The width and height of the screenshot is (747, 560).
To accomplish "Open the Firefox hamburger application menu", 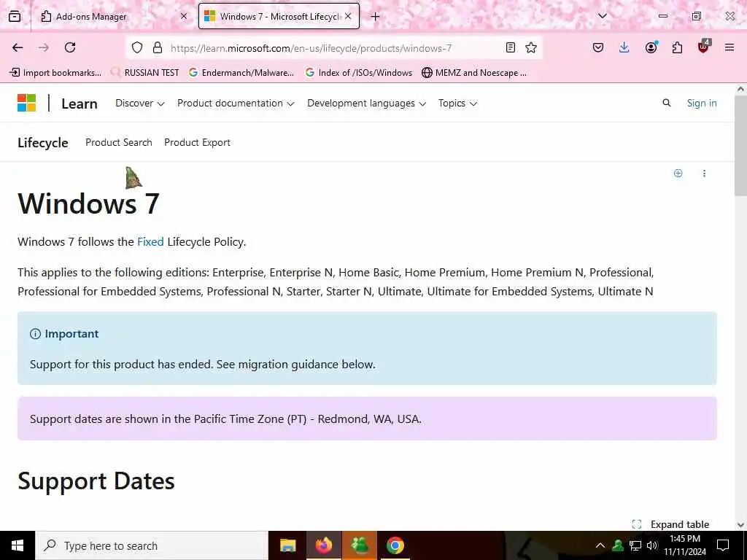I will pyautogui.click(x=729, y=47).
